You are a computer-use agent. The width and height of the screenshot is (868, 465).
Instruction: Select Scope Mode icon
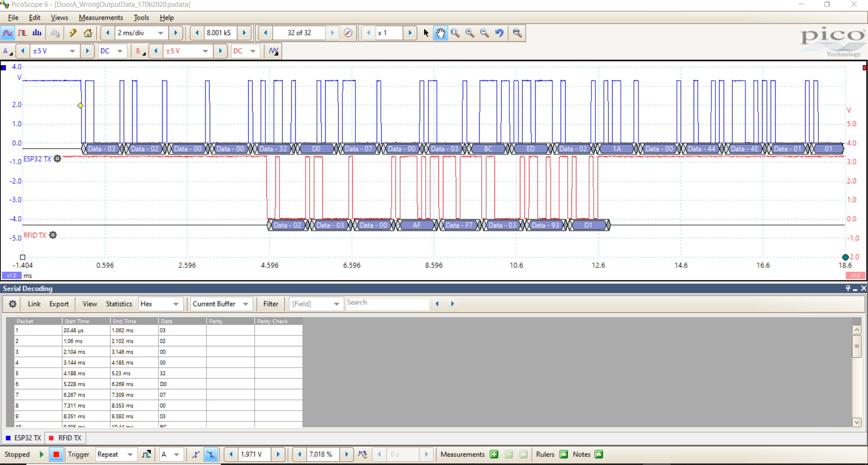[8, 33]
